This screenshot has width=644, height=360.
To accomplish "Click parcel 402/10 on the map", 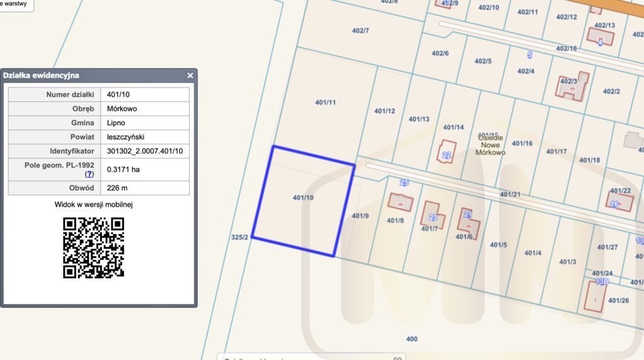I will tap(489, 8).
